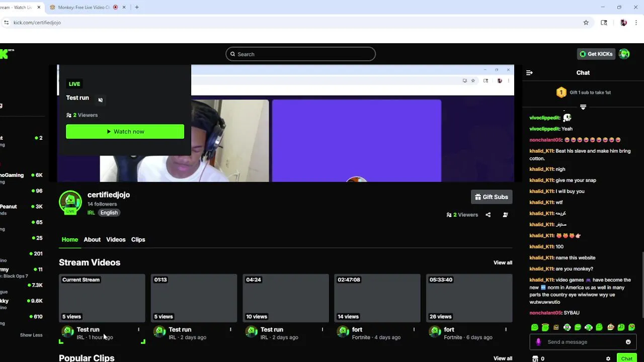This screenshot has height=362, width=644.
Task: Click the 14 followers text
Action: pyautogui.click(x=102, y=204)
